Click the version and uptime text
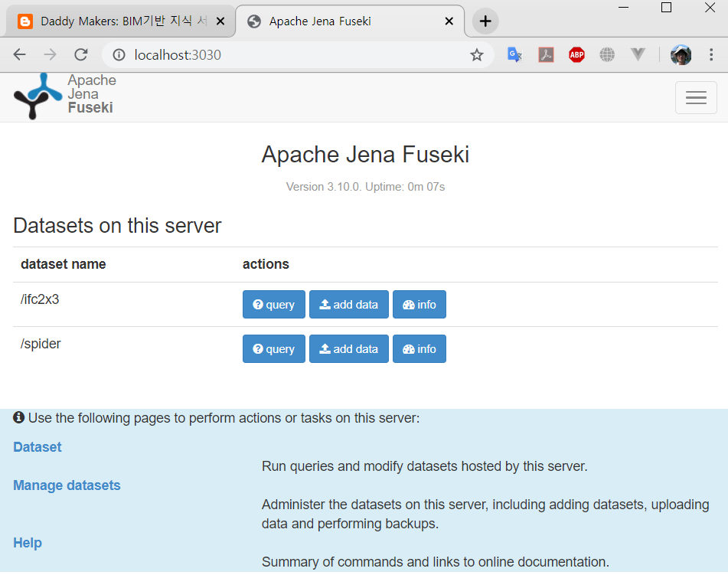This screenshot has height=575, width=728. (365, 187)
